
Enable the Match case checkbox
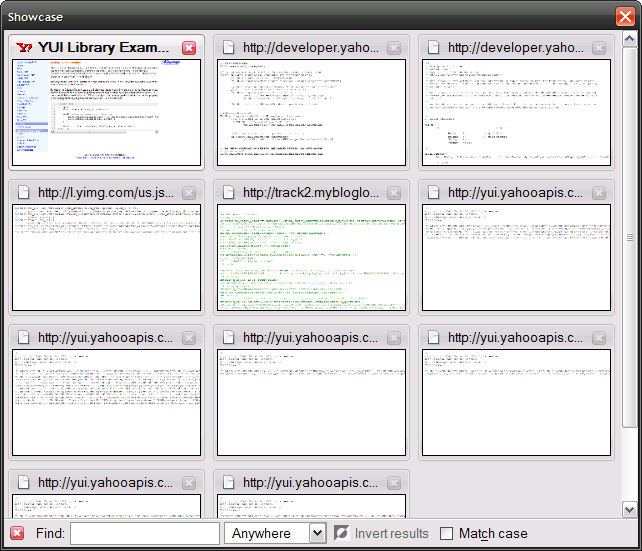pyautogui.click(x=447, y=533)
